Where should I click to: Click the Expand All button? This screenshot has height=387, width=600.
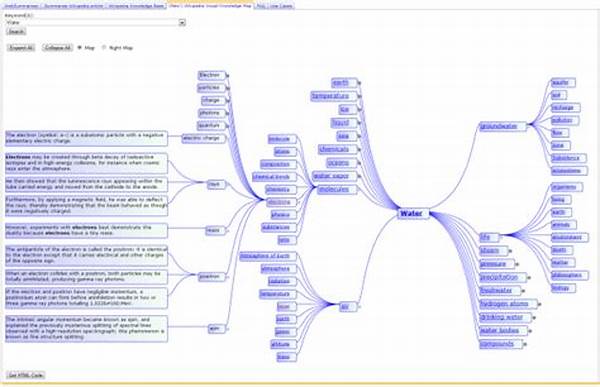pos(21,48)
